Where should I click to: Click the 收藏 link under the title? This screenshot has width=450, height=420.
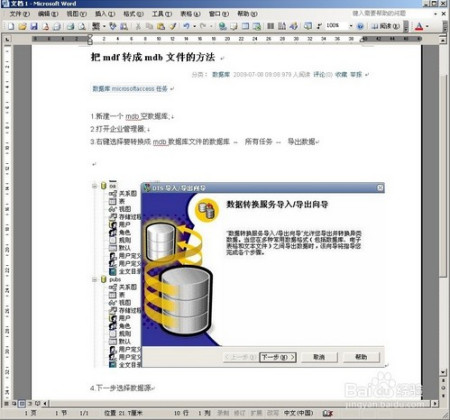[341, 75]
